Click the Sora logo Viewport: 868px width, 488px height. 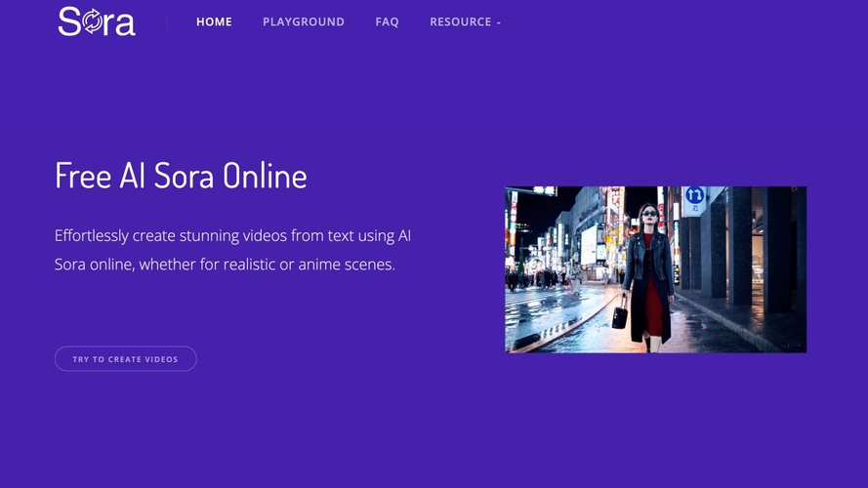(x=97, y=21)
